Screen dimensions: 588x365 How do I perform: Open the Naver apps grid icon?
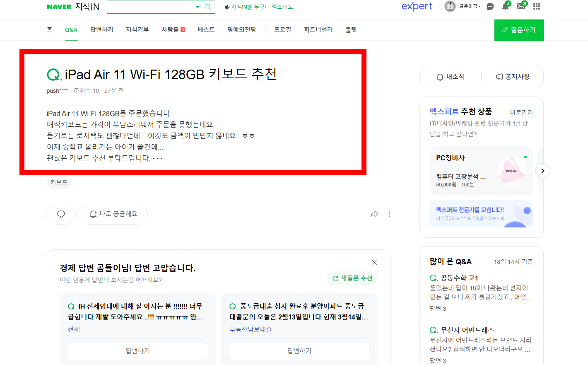[537, 6]
